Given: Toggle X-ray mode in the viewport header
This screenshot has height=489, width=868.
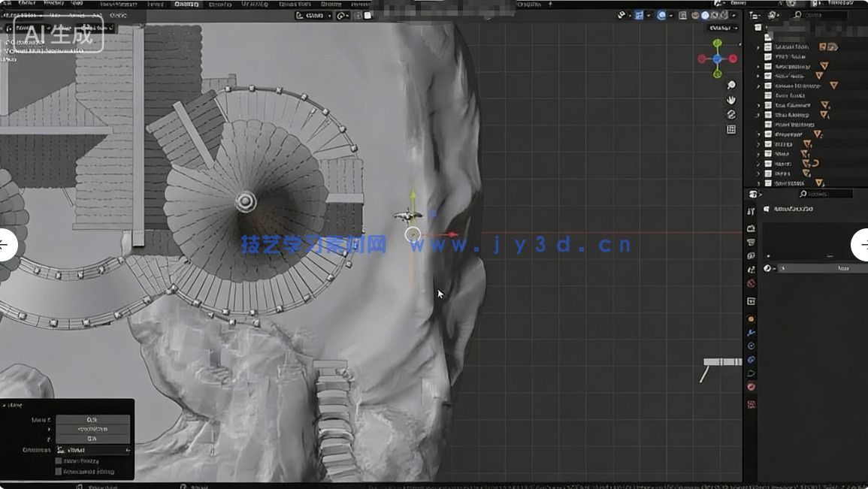Looking at the screenshot, I should (681, 14).
